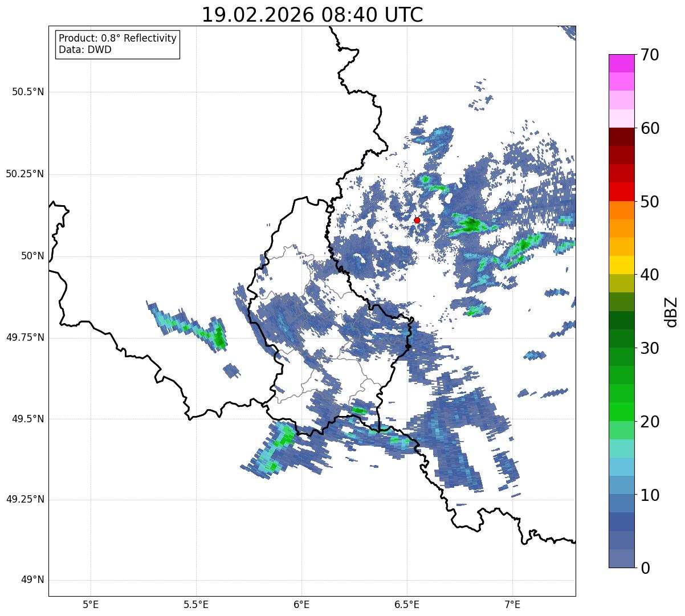685x616 pixels.
Task: Click the red radar site marker
Action: click(417, 220)
